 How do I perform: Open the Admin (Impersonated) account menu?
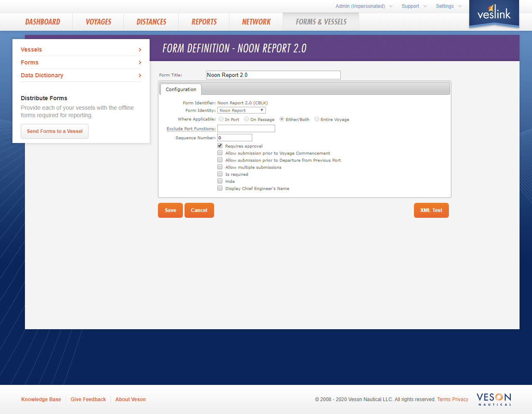point(361,6)
